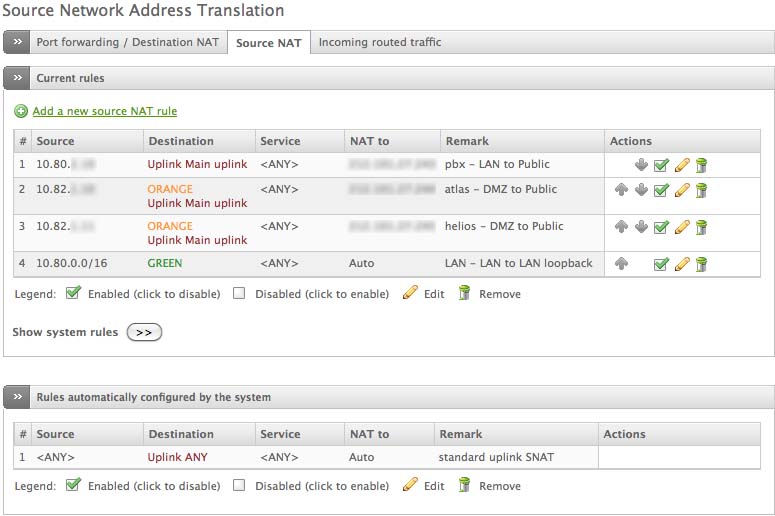Screen dimensions: 775x516
Task: Collapse the automatically configured rules panel
Action: (x=17, y=398)
